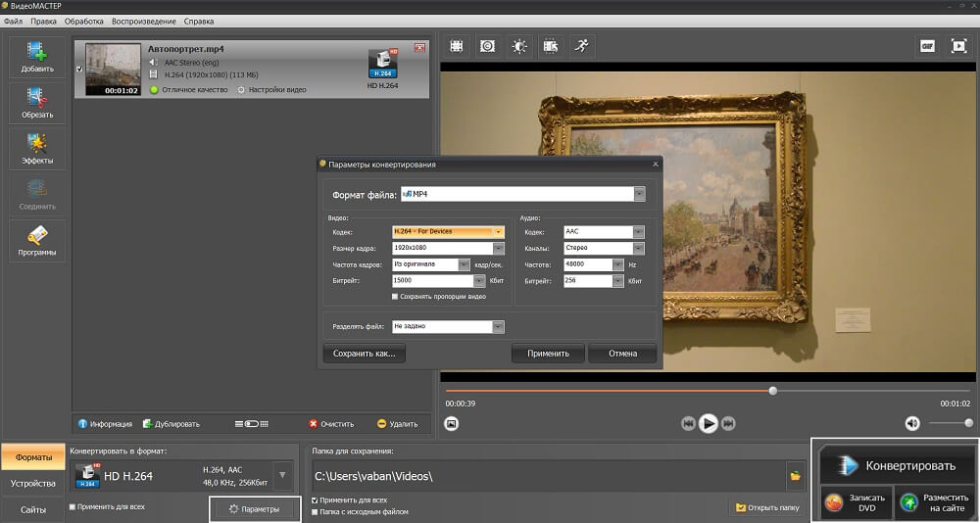Click the HD H.264 format icon on video item
The height and width of the screenshot is (523, 980).
point(382,65)
